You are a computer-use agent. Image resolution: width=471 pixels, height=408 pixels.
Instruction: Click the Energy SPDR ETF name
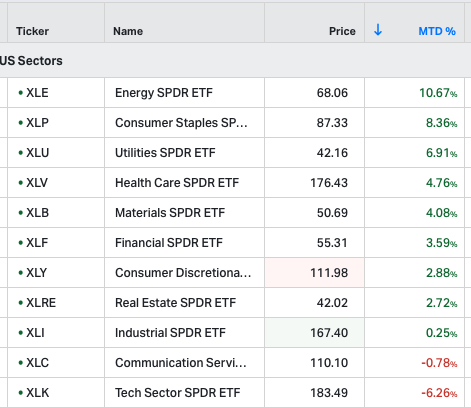[x=164, y=93]
